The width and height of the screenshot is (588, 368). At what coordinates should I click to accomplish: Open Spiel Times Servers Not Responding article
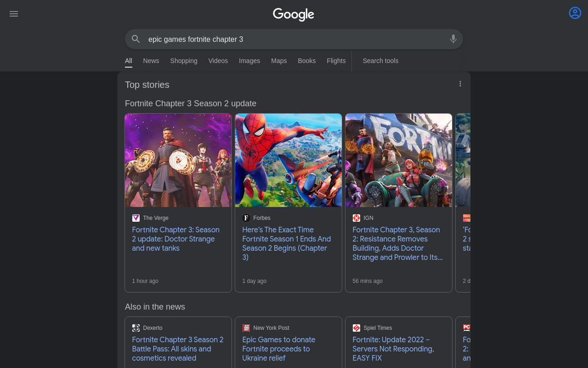point(393,349)
